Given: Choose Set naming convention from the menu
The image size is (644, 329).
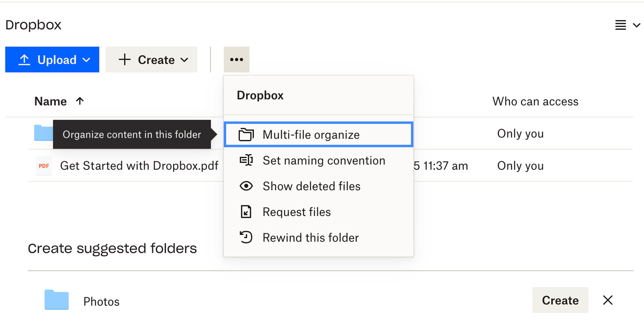Looking at the screenshot, I should [x=324, y=160].
